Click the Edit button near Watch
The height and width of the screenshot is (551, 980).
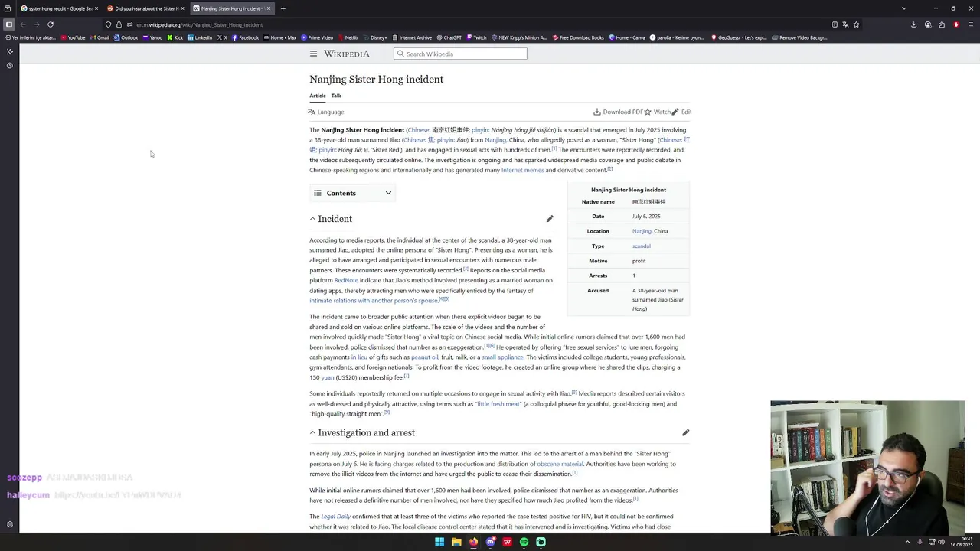pyautogui.click(x=681, y=112)
